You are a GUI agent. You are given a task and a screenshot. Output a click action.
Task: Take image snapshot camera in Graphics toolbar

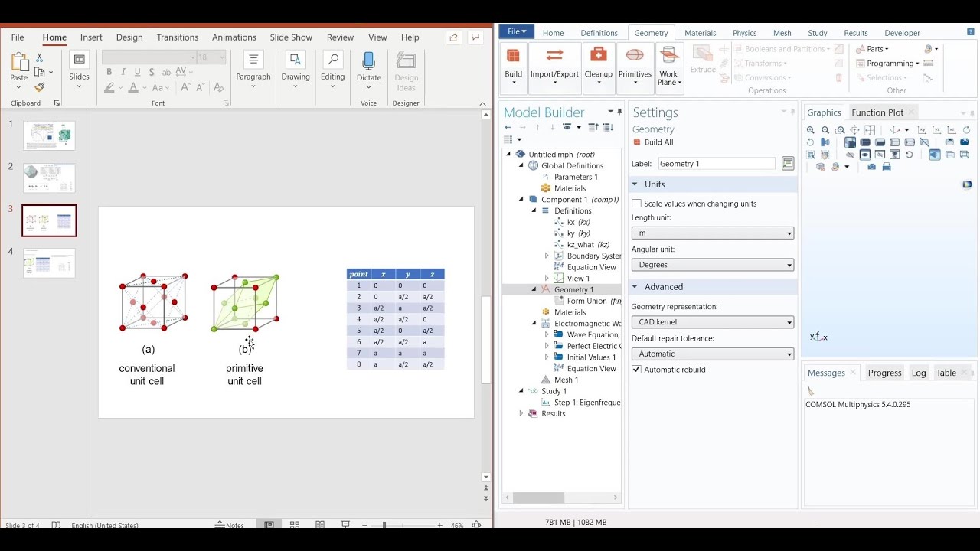pos(872,166)
